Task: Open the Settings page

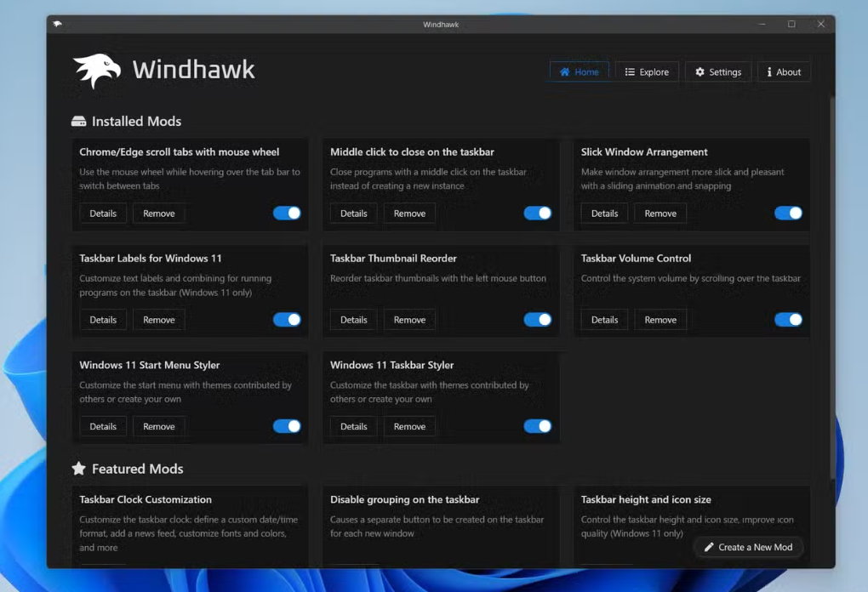Action: point(718,72)
